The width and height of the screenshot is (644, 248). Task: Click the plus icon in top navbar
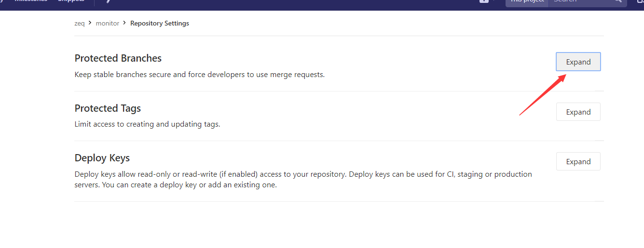coord(483,1)
